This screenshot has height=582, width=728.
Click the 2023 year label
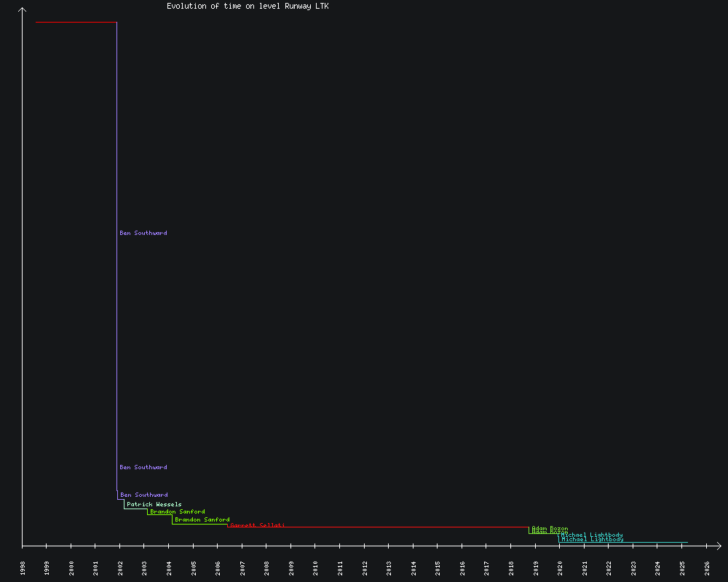(633, 567)
